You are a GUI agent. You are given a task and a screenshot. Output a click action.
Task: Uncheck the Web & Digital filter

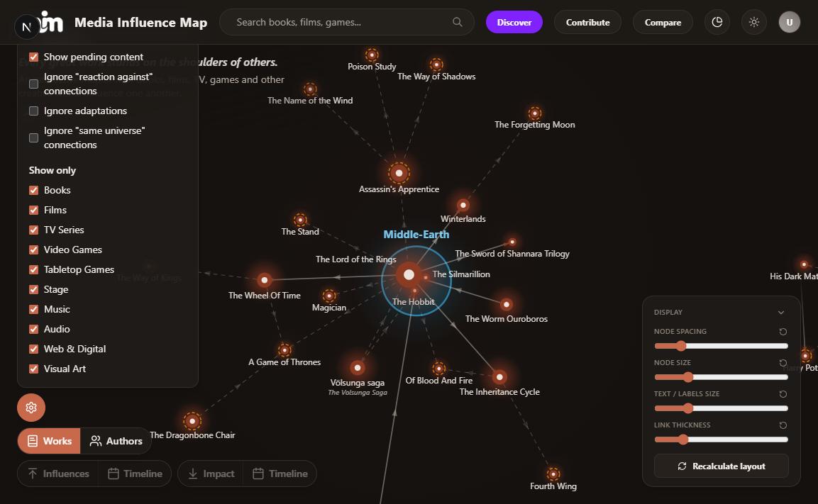(34, 349)
